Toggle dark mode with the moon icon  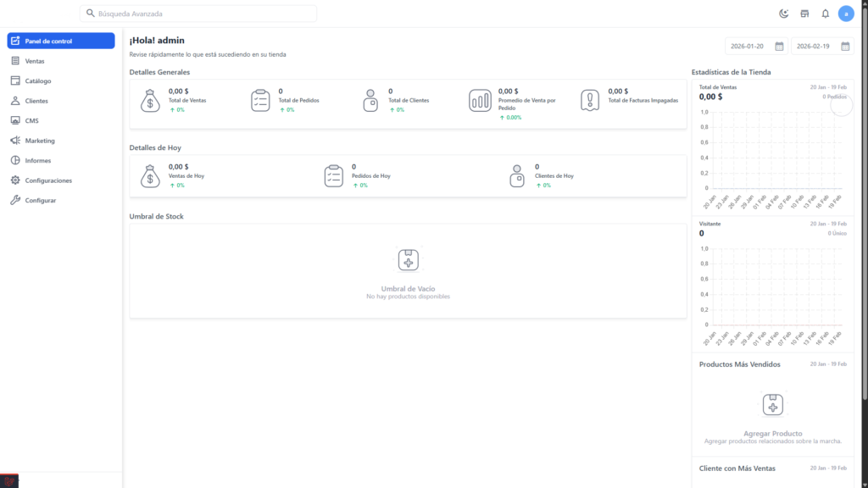(x=784, y=14)
